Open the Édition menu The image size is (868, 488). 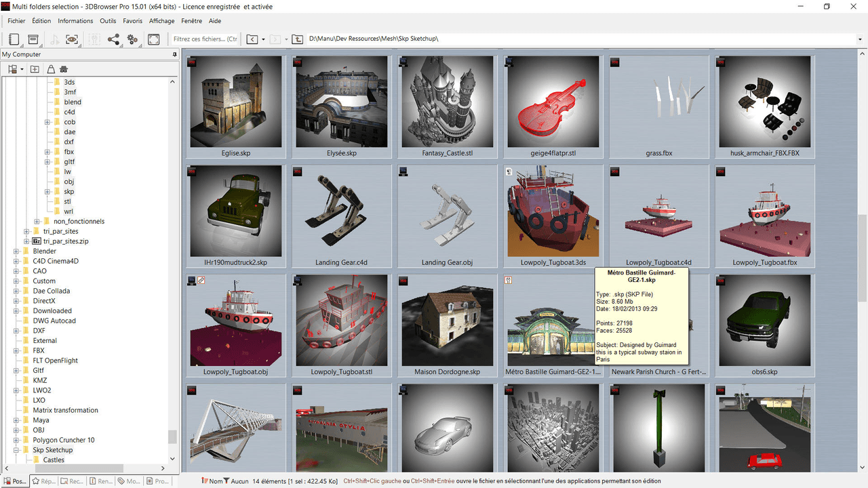(41, 21)
